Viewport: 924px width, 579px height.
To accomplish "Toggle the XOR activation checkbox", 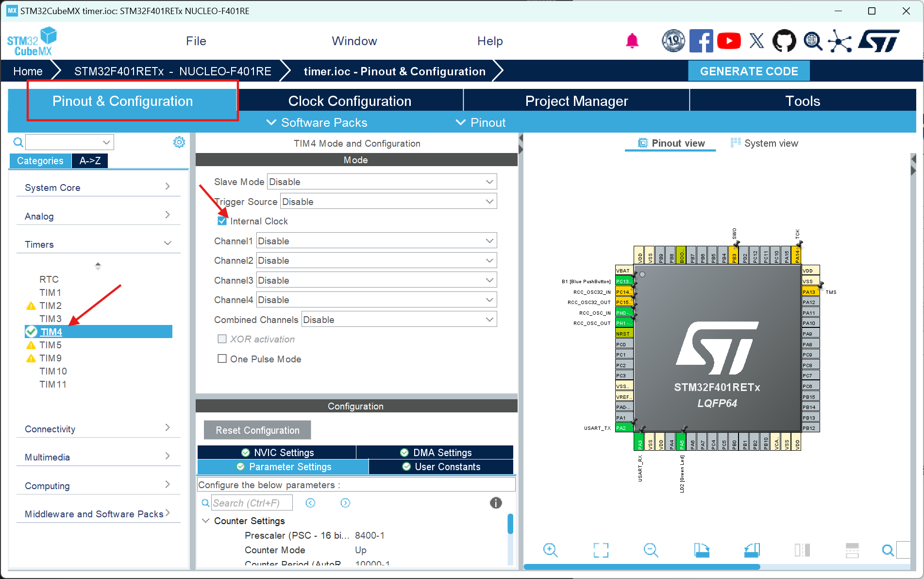I will click(x=222, y=339).
